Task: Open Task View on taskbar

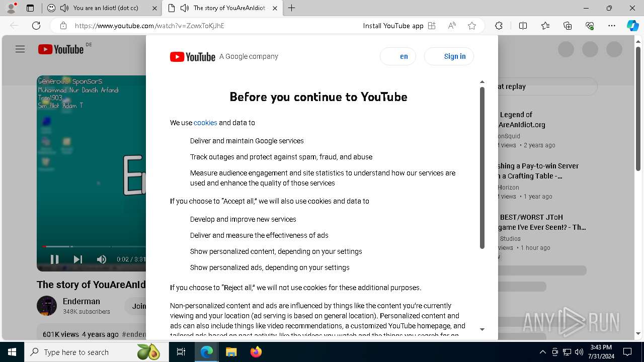Action: 181,352
